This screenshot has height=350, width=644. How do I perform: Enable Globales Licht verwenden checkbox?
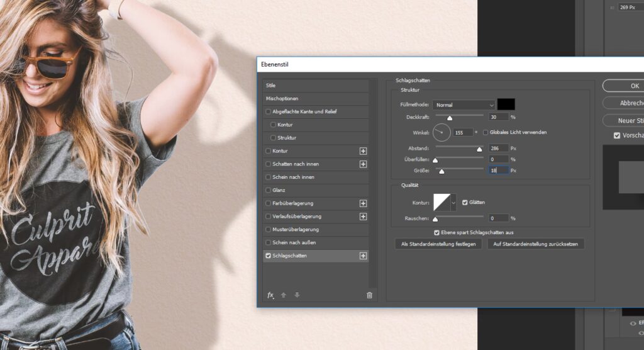[x=486, y=132]
